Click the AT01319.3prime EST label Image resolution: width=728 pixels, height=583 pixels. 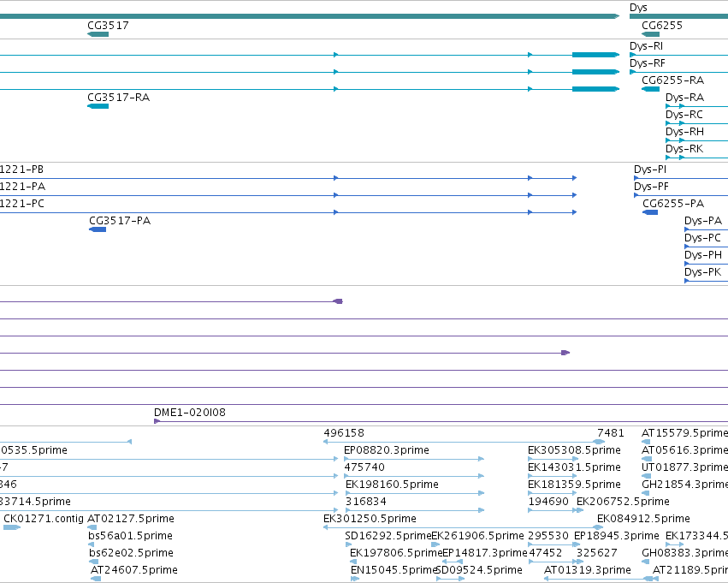point(588,571)
